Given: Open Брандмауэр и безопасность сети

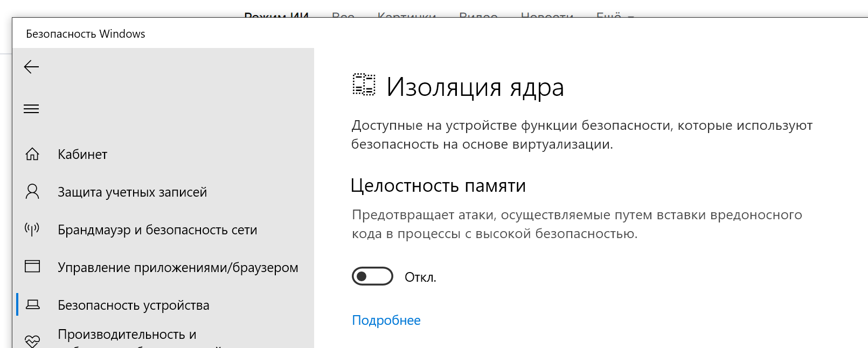Looking at the screenshot, I should tap(157, 230).
